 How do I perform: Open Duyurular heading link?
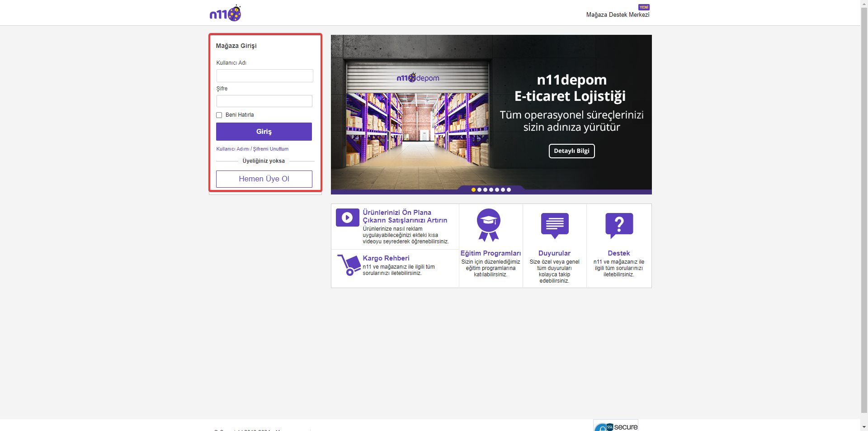pyautogui.click(x=554, y=253)
